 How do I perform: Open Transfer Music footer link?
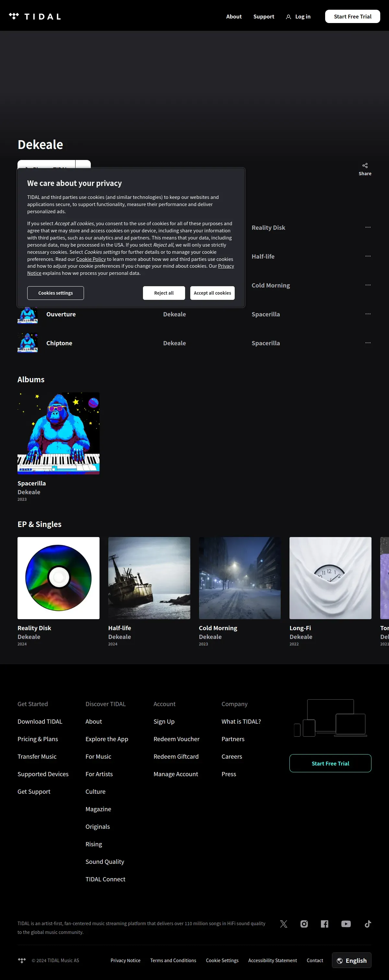coord(37,756)
